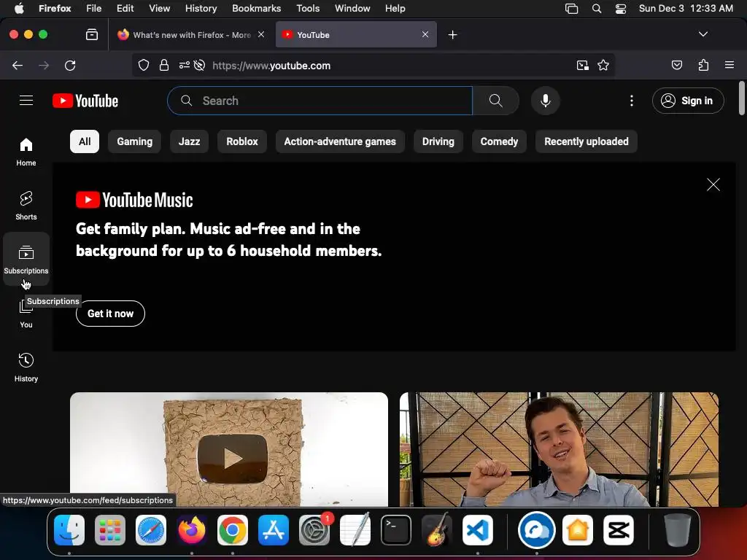The height and width of the screenshot is (560, 747).
Task: Open the Apple menu
Action: coord(19,8)
